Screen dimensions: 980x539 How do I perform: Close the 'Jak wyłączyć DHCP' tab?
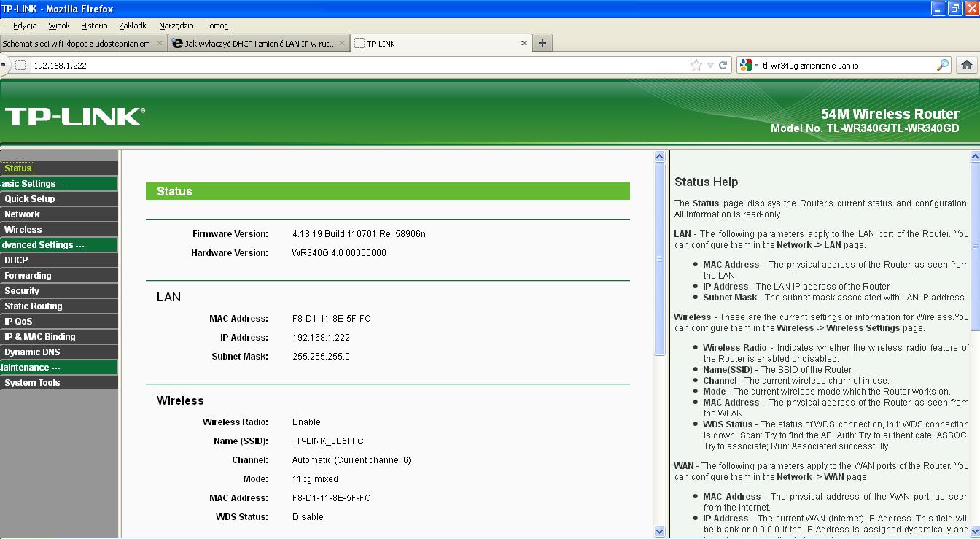pos(342,43)
